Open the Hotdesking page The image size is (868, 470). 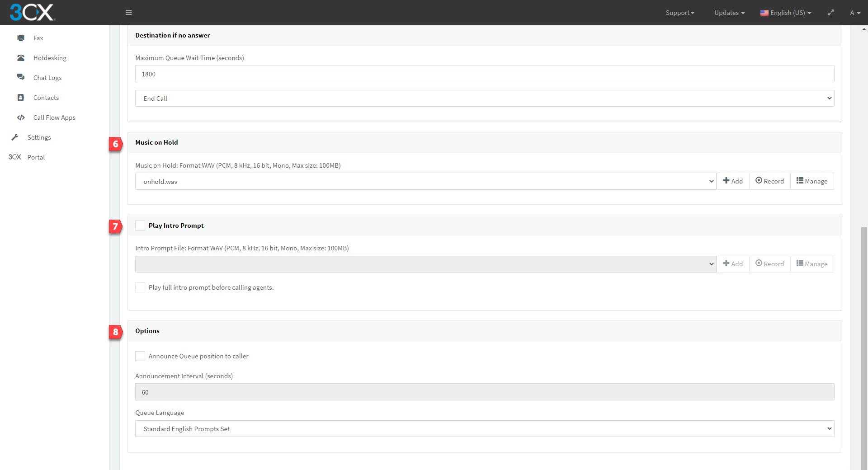50,58
